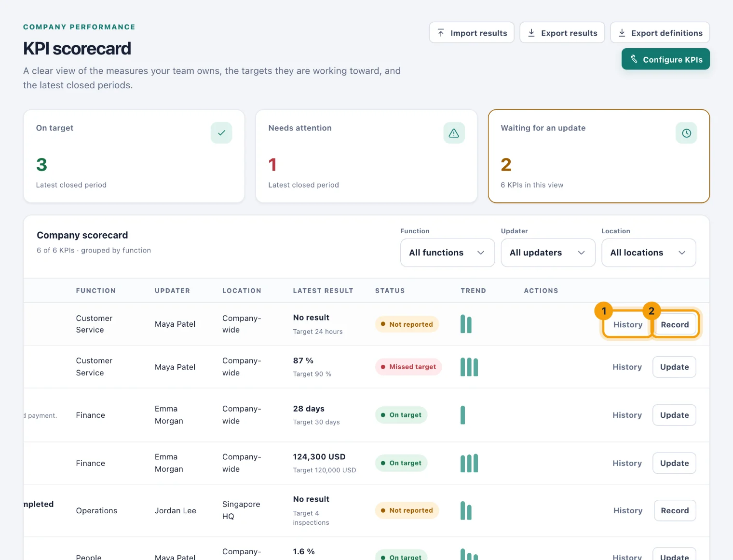Click the Export results button
Screen dimensions: 733x560
pyautogui.click(x=562, y=33)
